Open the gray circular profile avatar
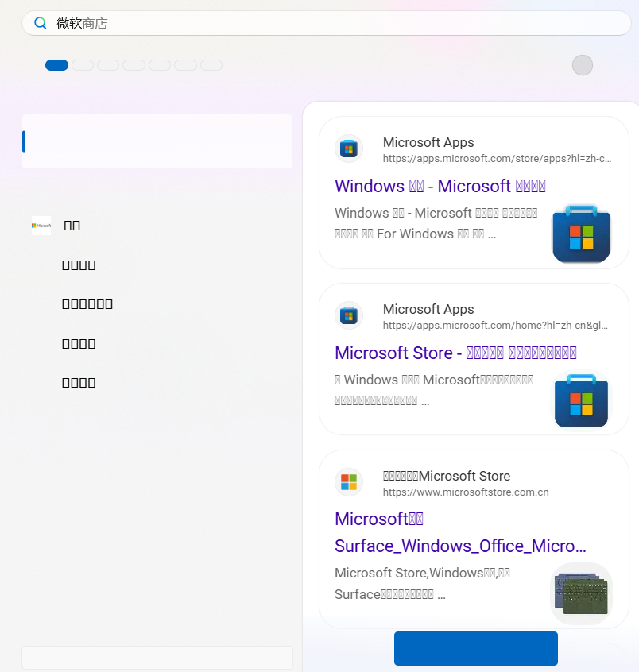 pos(583,65)
